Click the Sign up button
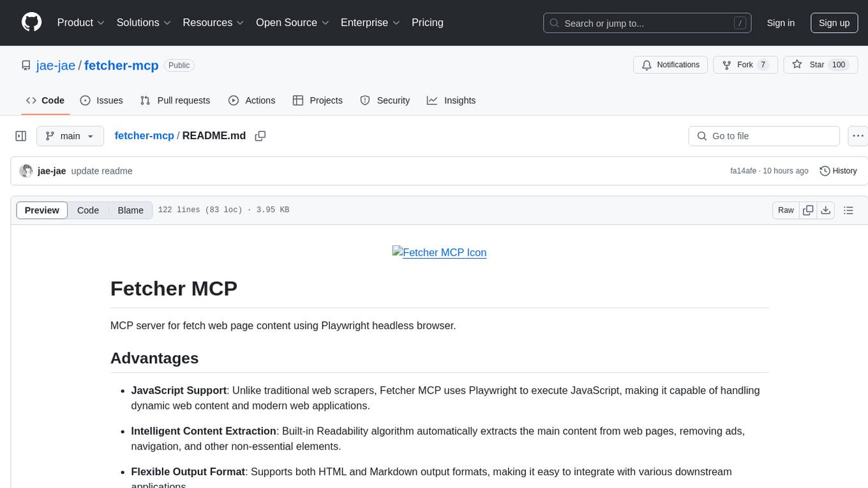Image resolution: width=868 pixels, height=488 pixels. click(x=834, y=23)
